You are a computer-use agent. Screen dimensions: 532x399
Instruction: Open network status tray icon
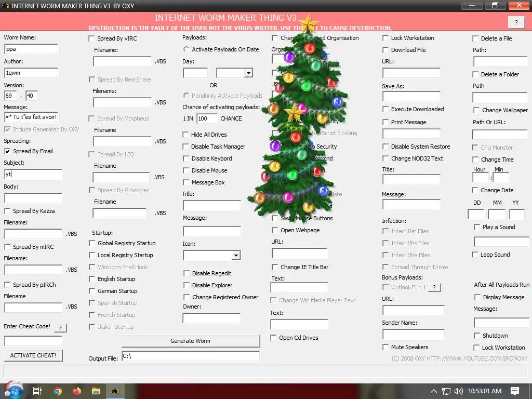pyautogui.click(x=446, y=391)
